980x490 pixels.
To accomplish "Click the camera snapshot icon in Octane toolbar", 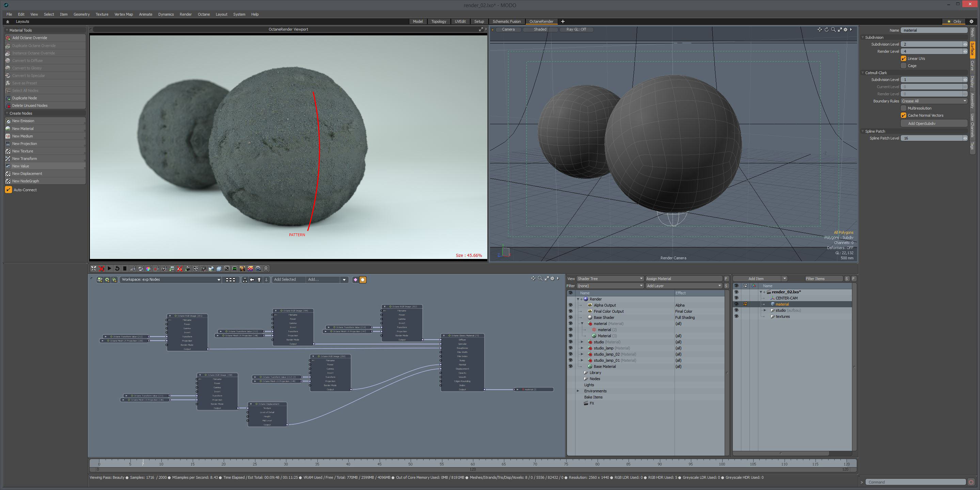I will (x=204, y=269).
